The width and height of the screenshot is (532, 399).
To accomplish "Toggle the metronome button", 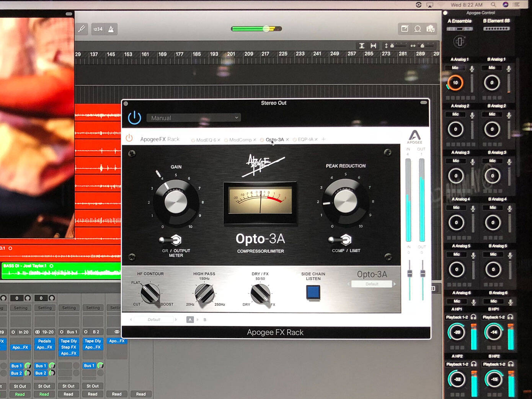I will (x=111, y=29).
